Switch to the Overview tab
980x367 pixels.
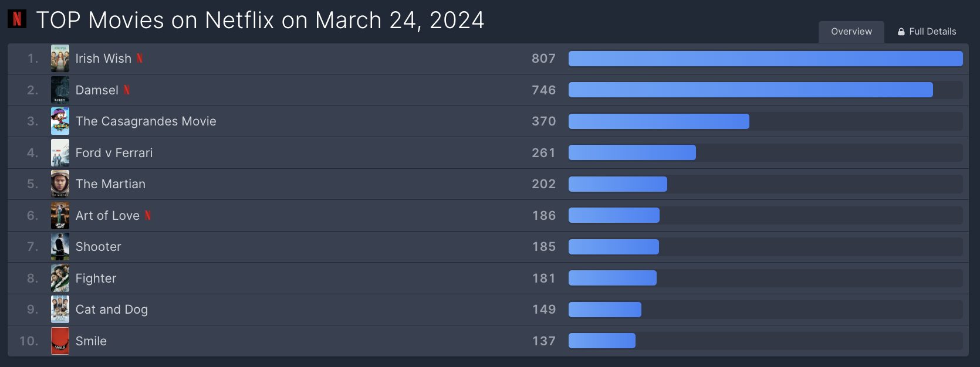851,32
